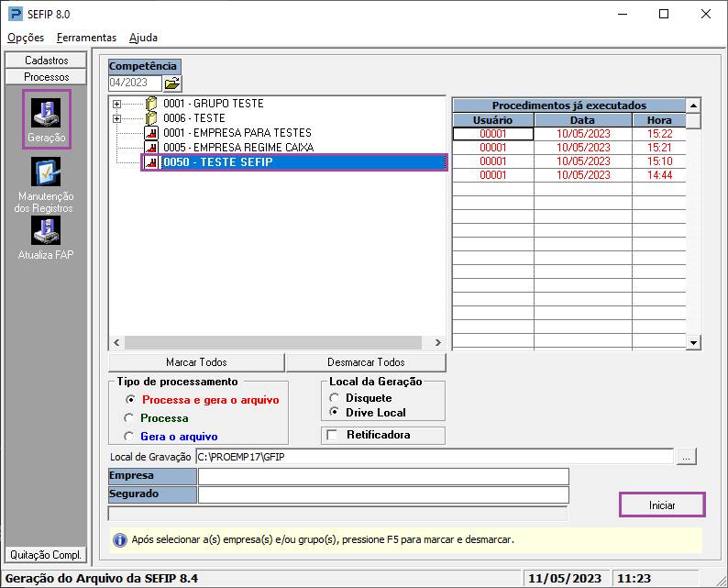This screenshot has height=588, width=728.
Task: Click the info icon in the hint bar
Action: [x=120, y=540]
